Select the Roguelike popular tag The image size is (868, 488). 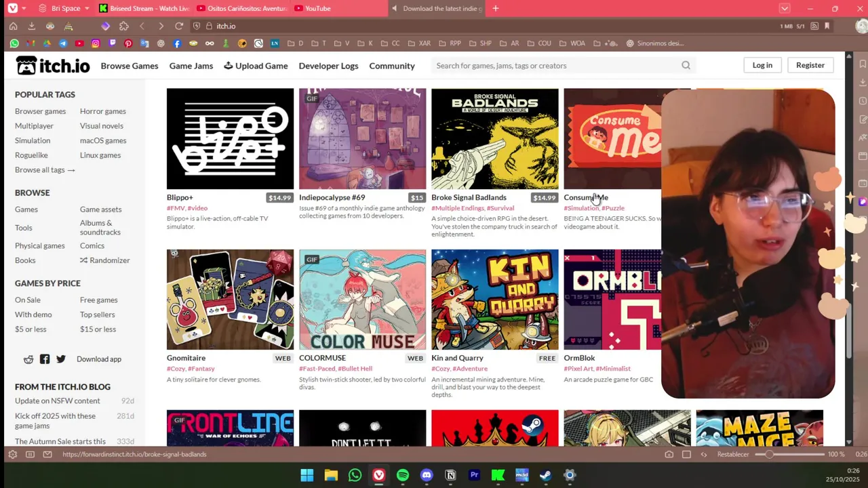point(31,155)
